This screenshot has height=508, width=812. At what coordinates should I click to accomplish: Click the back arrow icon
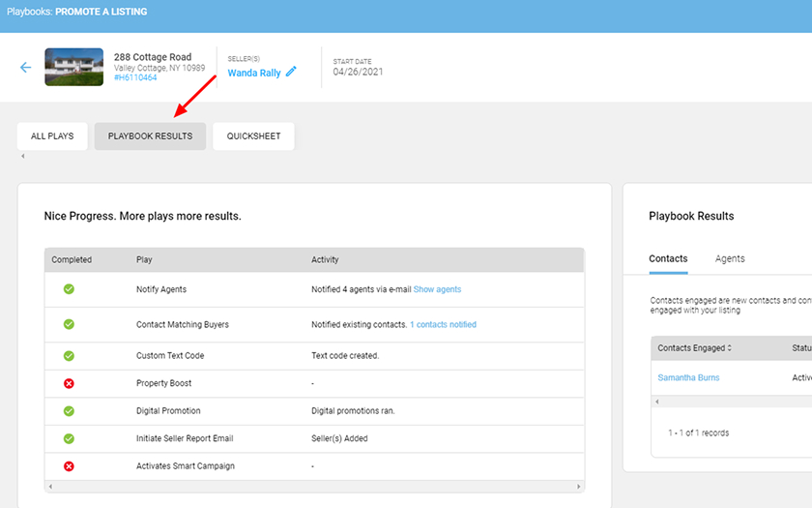(26, 68)
